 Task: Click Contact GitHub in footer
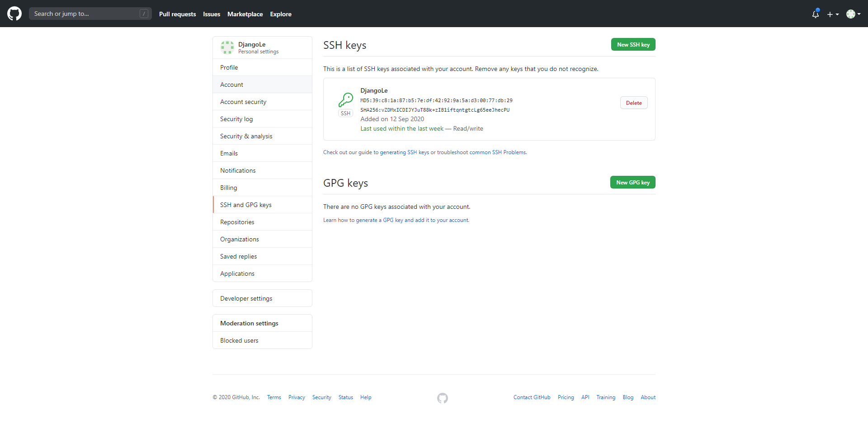click(x=532, y=397)
